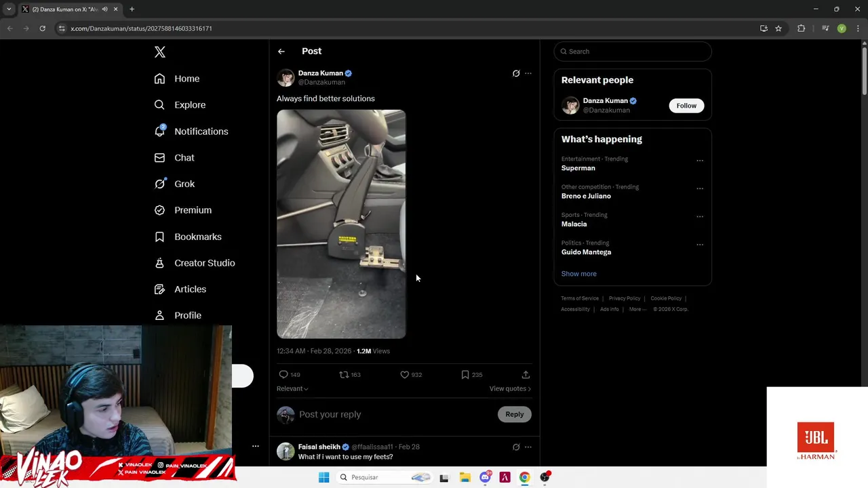Click the Grok icon on Danza Kuman's post
Viewport: 868px width, 488px height.
pyautogui.click(x=516, y=73)
